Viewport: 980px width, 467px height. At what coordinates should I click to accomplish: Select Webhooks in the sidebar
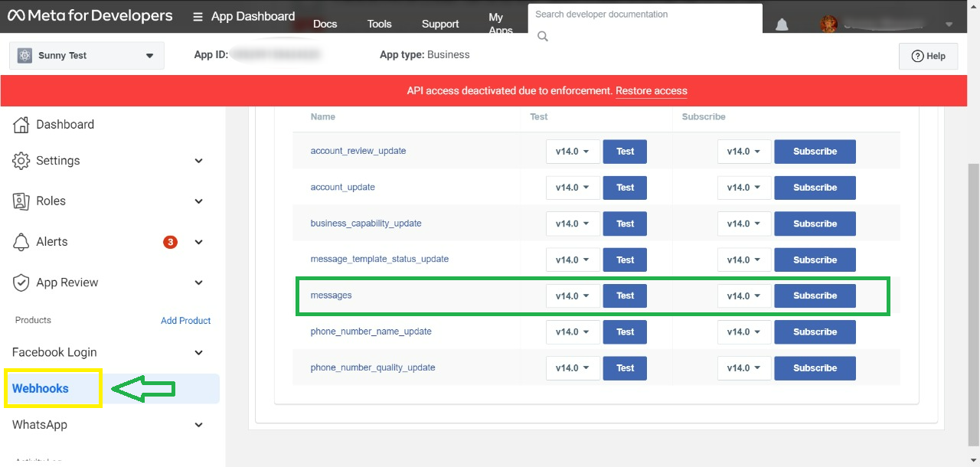pyautogui.click(x=41, y=389)
